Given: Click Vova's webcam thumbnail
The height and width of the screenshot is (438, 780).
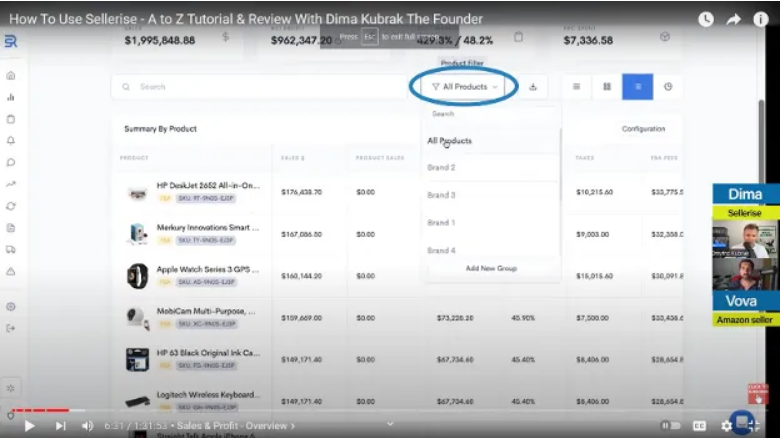Looking at the screenshot, I should [745, 274].
